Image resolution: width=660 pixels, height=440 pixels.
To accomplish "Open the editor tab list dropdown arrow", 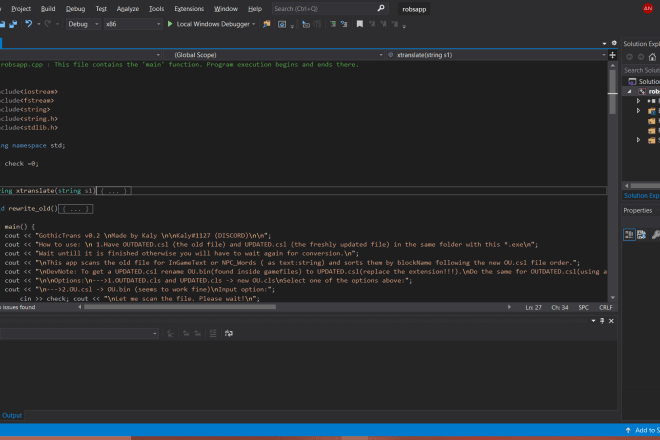I will coord(604,43).
